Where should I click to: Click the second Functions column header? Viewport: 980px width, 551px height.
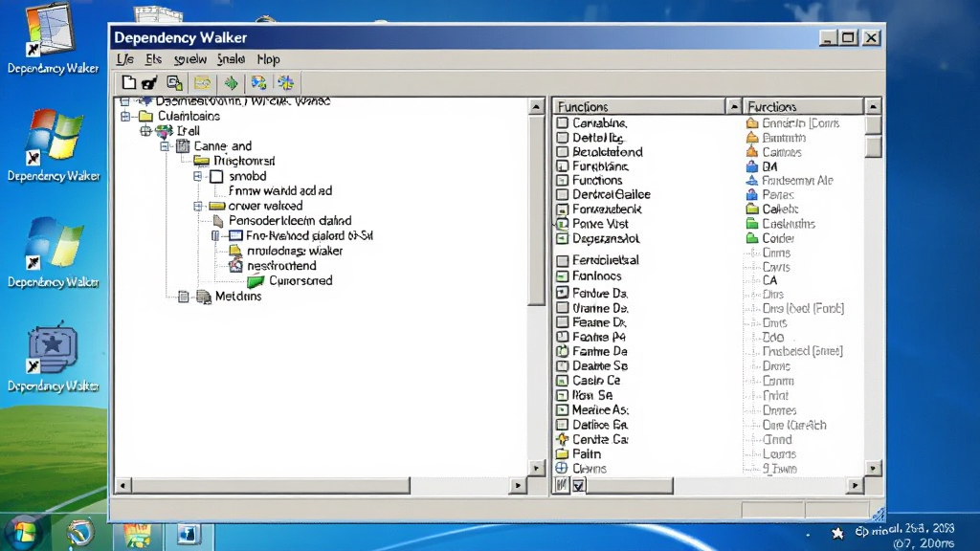(x=803, y=106)
